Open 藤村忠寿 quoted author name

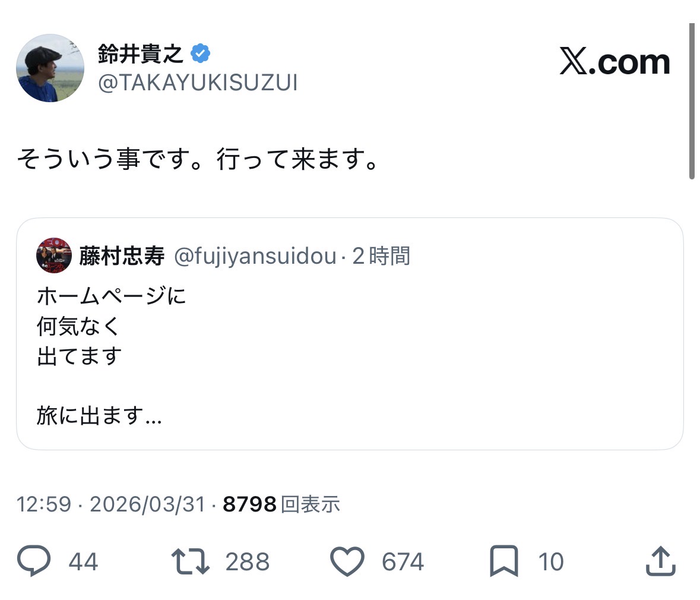122,256
